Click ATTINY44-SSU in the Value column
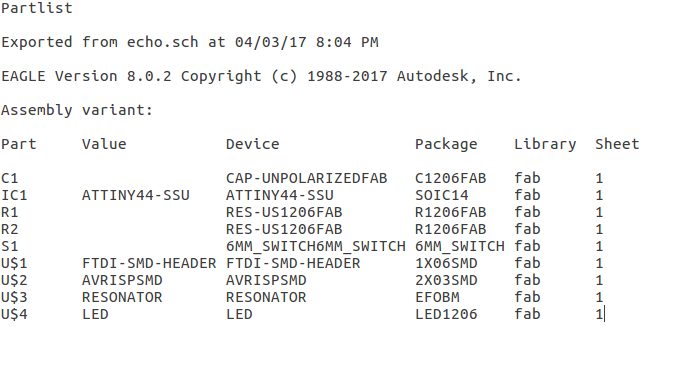 (x=136, y=196)
